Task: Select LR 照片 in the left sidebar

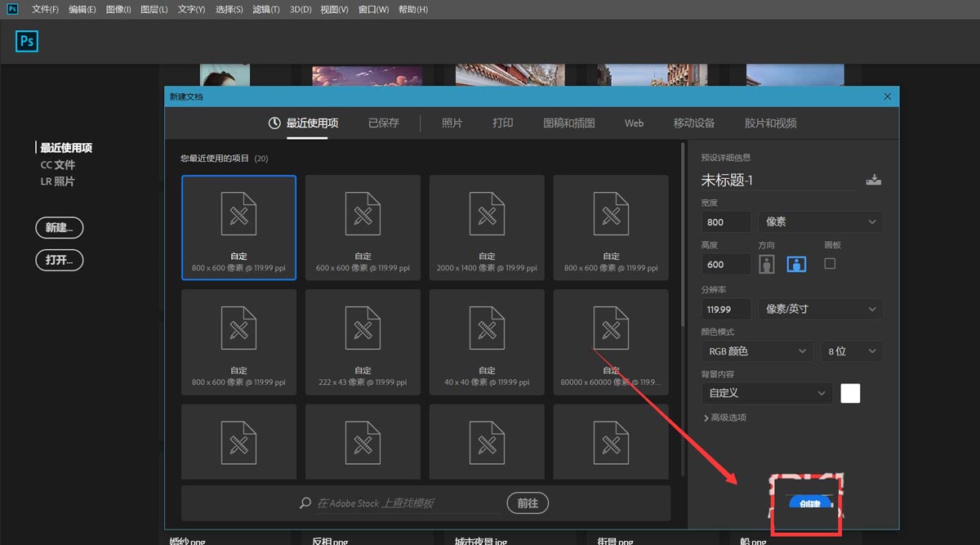Action: [x=58, y=181]
